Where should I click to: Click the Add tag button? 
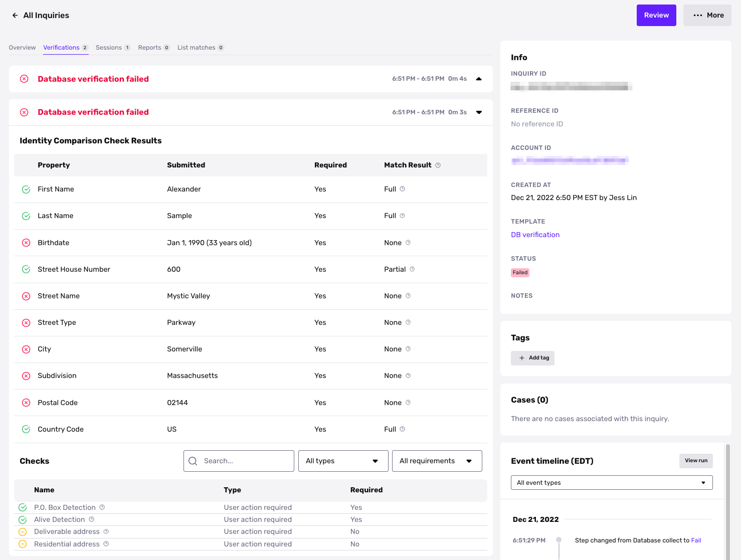[532, 358]
